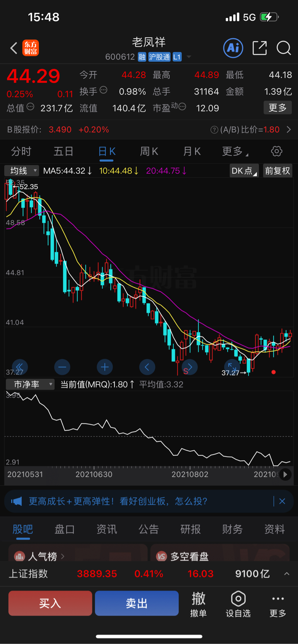
Task: Open chart settings gear icon
Action: [x=277, y=151]
